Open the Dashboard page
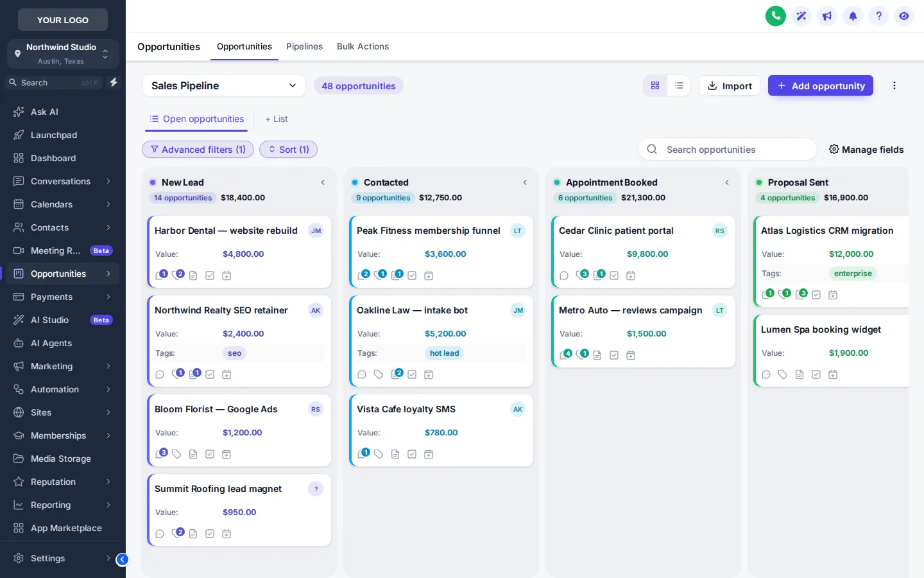The width and height of the screenshot is (924, 578). [x=63, y=158]
